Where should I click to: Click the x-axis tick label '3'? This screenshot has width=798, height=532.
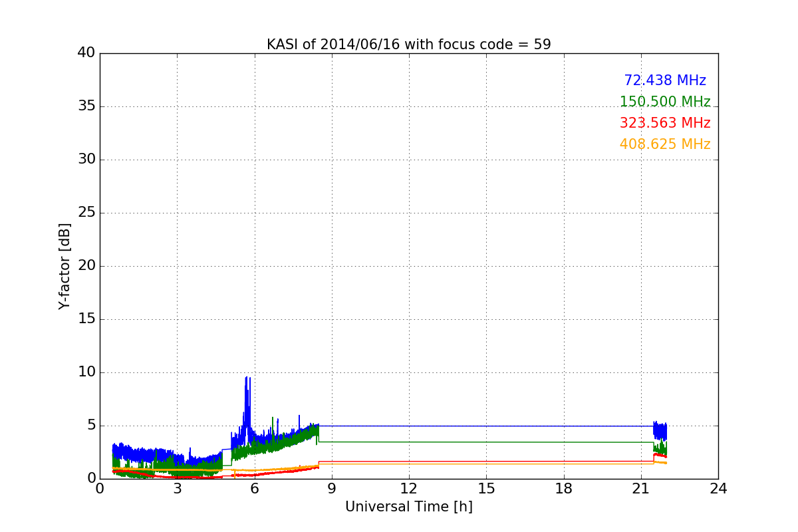pos(177,488)
